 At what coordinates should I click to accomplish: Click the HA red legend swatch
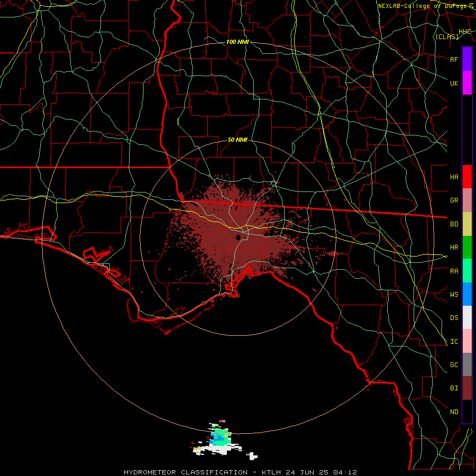[x=467, y=177]
